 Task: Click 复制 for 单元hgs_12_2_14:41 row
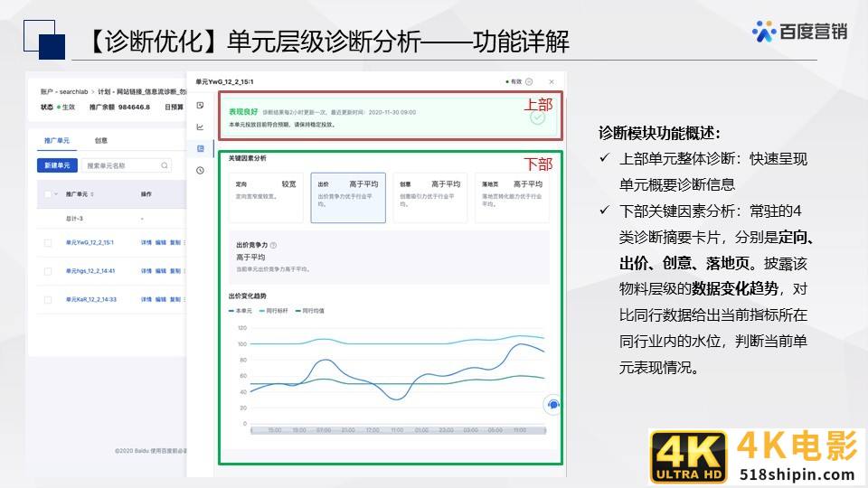coord(175,271)
